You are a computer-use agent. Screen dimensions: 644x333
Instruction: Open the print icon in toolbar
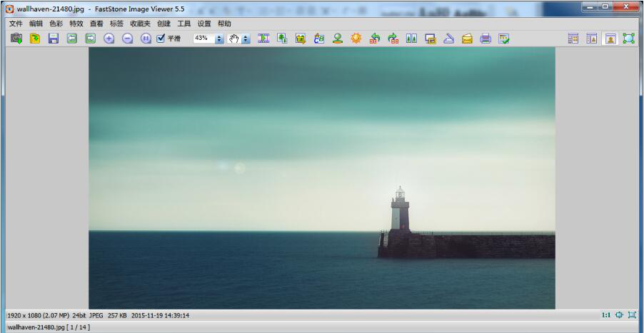[485, 39]
